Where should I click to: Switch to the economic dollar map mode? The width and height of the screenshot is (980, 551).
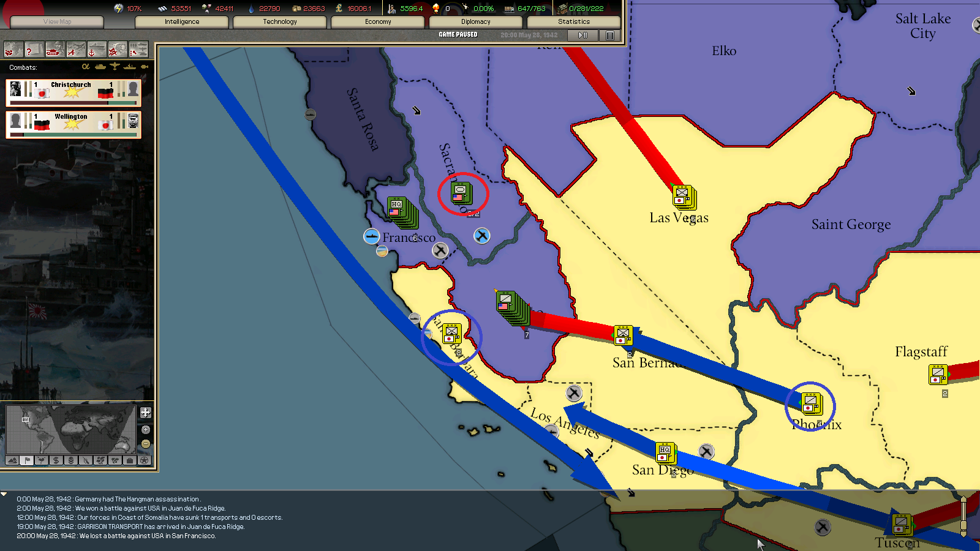tap(56, 460)
